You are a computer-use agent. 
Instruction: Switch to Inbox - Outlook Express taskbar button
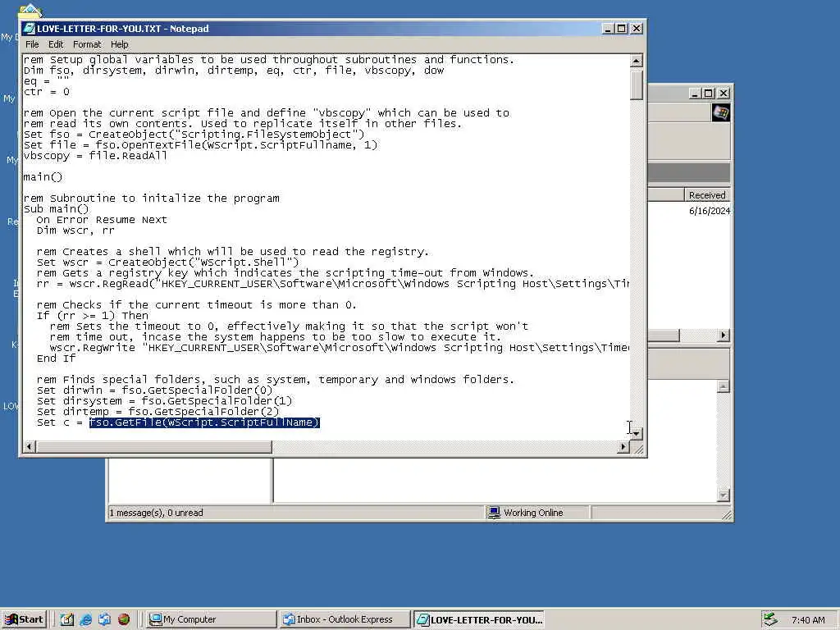[345, 619]
